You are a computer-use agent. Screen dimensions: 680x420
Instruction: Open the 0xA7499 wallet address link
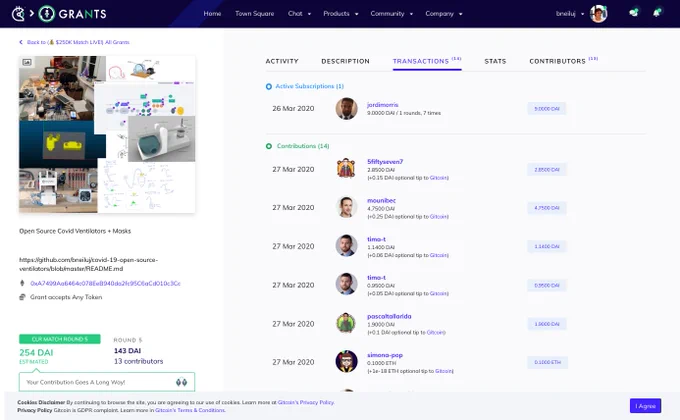[x=105, y=283]
